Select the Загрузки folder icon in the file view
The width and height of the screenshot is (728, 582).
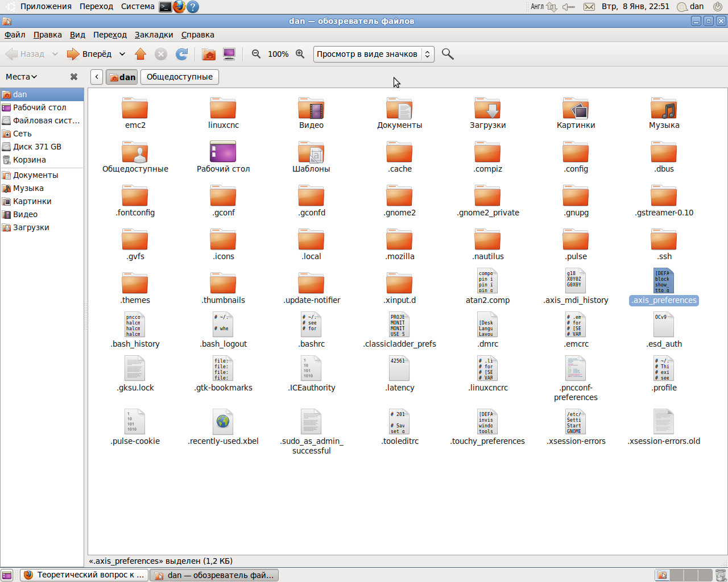[x=487, y=113]
